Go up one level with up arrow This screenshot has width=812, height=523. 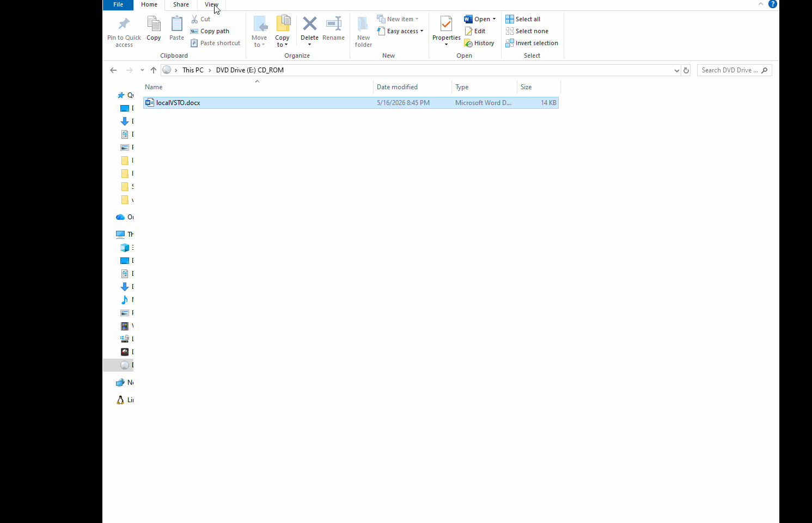click(x=154, y=70)
